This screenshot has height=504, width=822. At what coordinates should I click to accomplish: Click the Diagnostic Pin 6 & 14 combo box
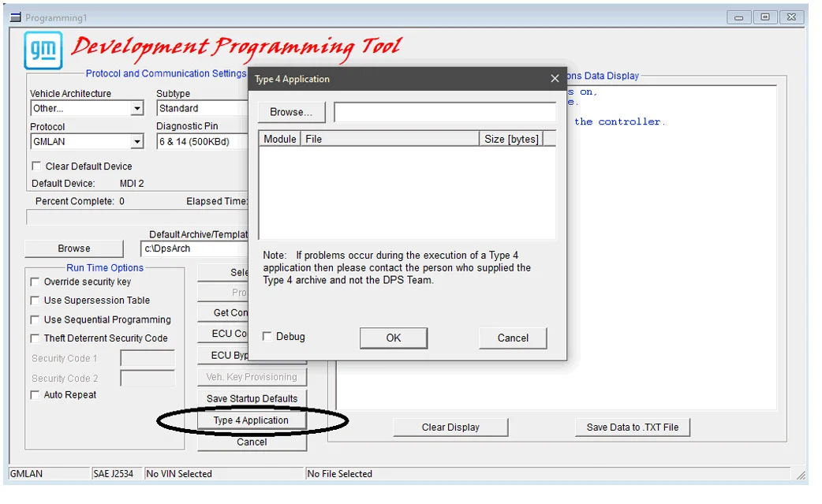coord(203,141)
